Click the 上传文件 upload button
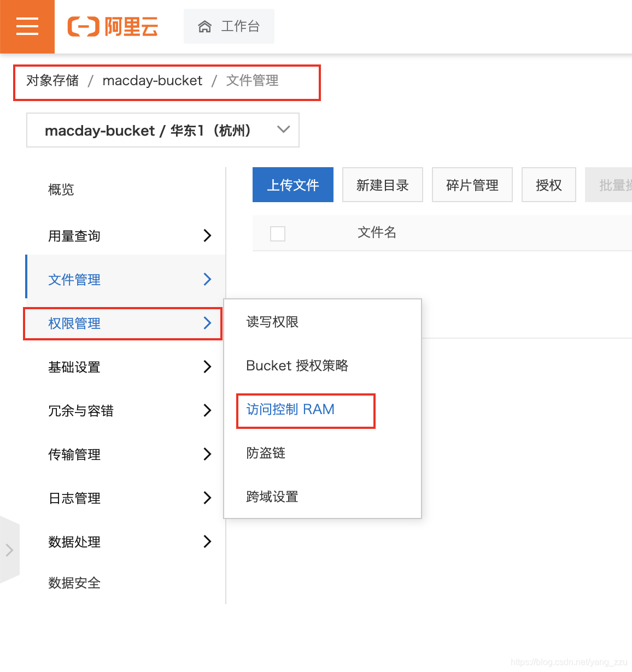The height and width of the screenshot is (672, 632). click(x=292, y=185)
